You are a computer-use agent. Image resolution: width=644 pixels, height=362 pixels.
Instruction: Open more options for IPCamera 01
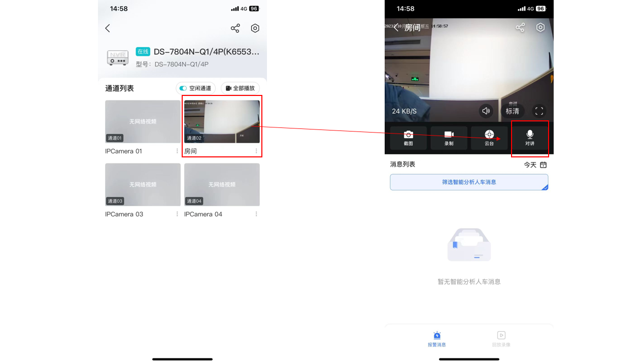tap(177, 151)
